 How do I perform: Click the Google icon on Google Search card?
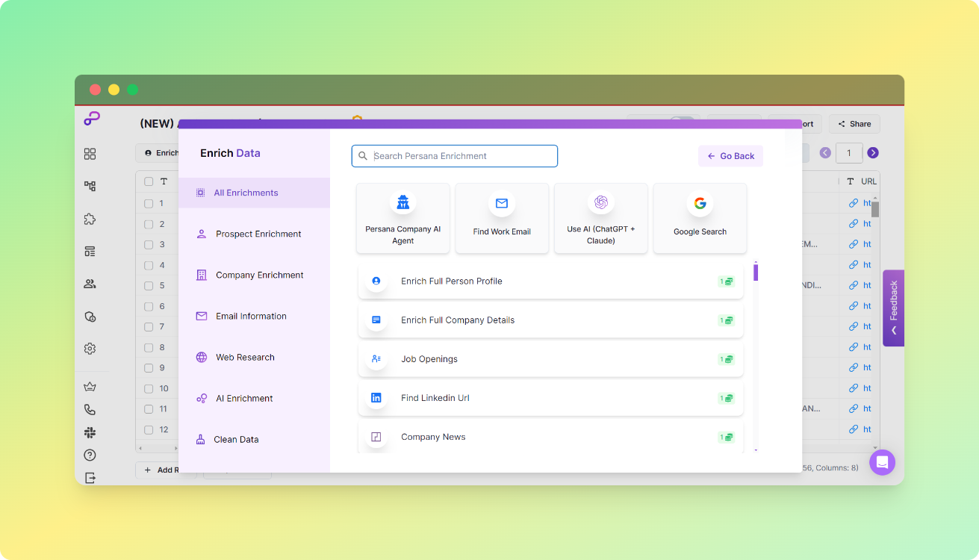coord(700,202)
